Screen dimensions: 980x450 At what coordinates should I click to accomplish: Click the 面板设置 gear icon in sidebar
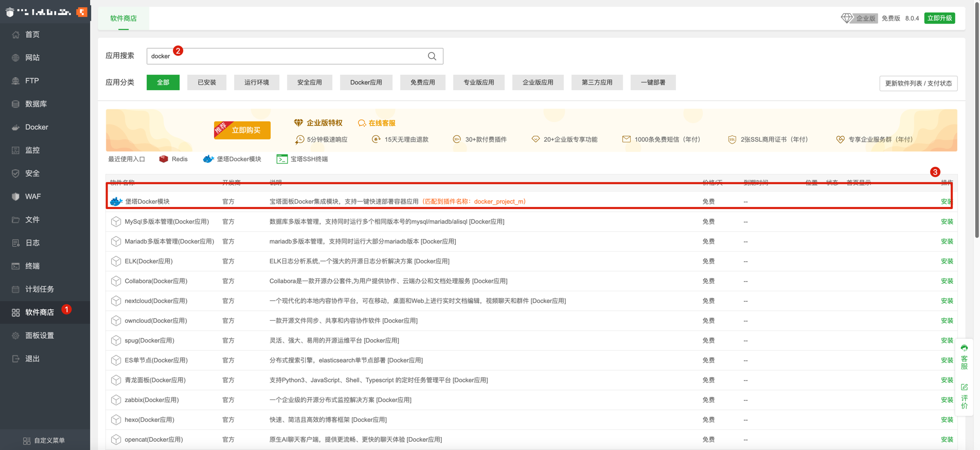pos(15,336)
